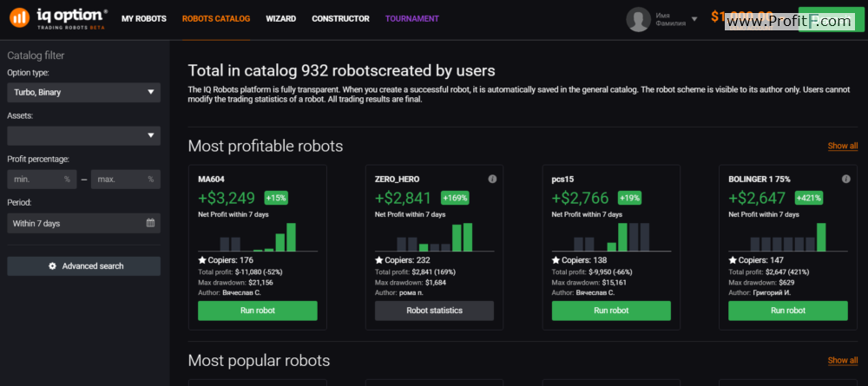Click the max. profit percentage field
This screenshot has height=386, width=868.
click(x=126, y=180)
